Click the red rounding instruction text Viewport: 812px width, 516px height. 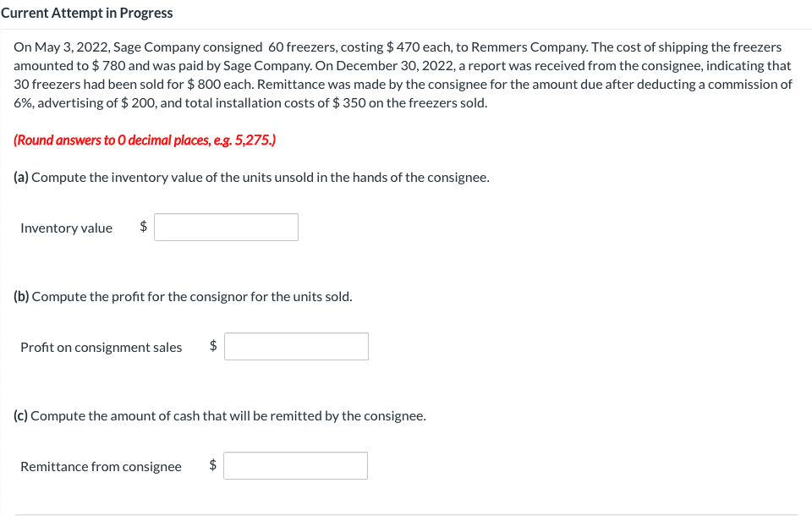click(x=142, y=140)
